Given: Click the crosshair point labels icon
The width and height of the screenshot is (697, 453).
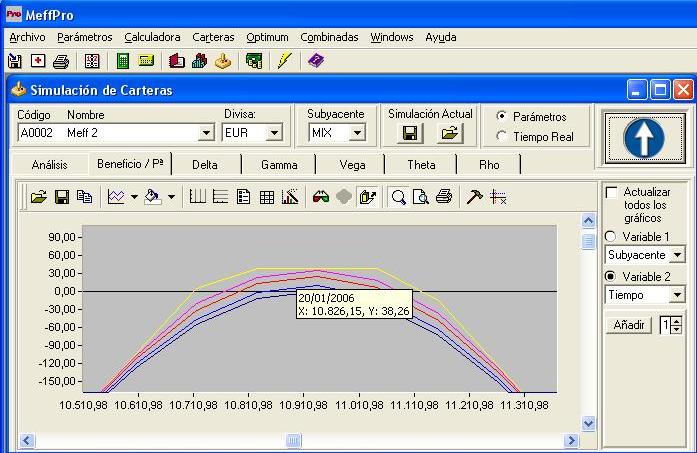Looking at the screenshot, I should (x=498, y=196).
